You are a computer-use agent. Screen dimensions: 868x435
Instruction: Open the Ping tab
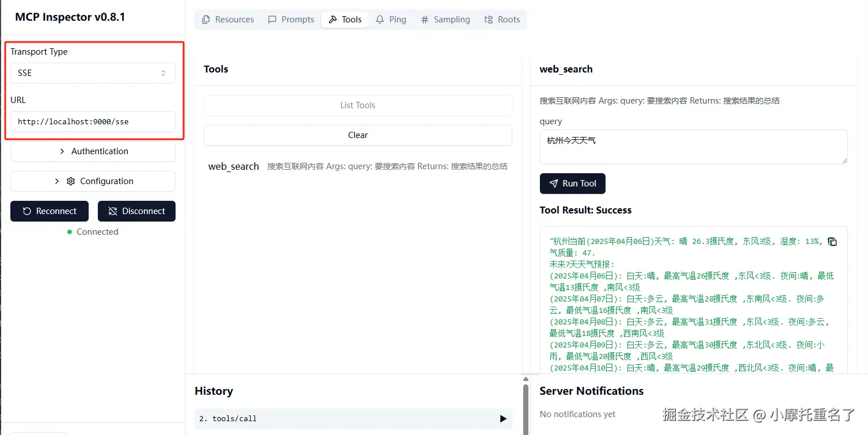(391, 20)
